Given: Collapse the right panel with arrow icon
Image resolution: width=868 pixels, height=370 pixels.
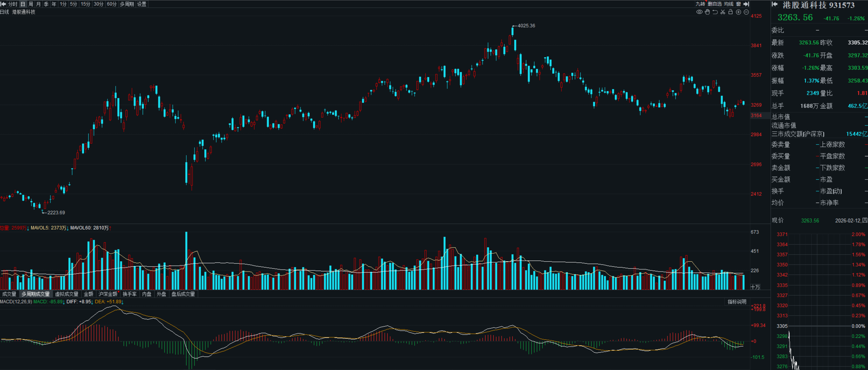Looking at the screenshot, I should pos(746,4).
